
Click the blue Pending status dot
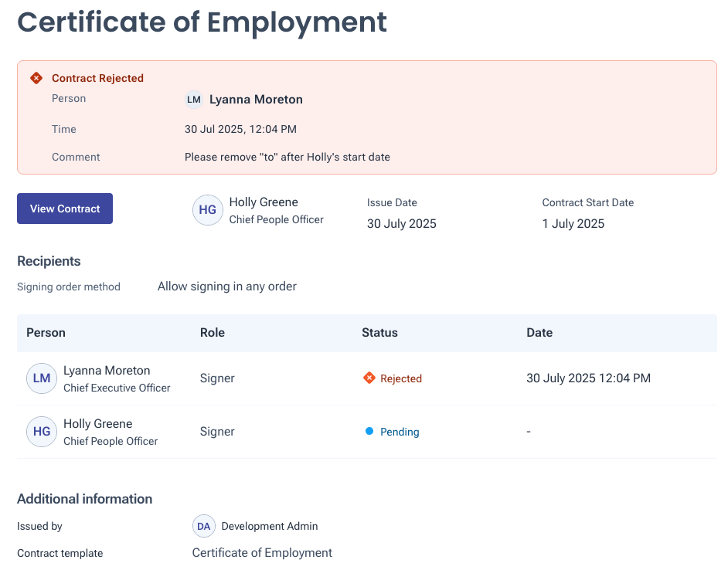tap(369, 432)
